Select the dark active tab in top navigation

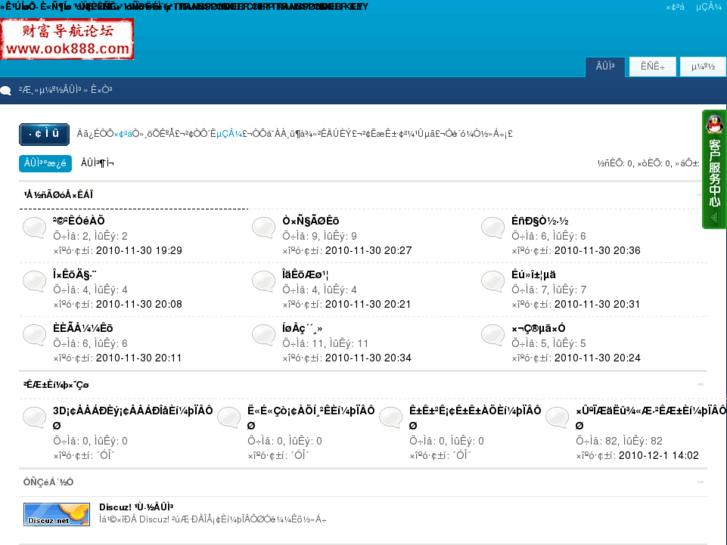605,67
